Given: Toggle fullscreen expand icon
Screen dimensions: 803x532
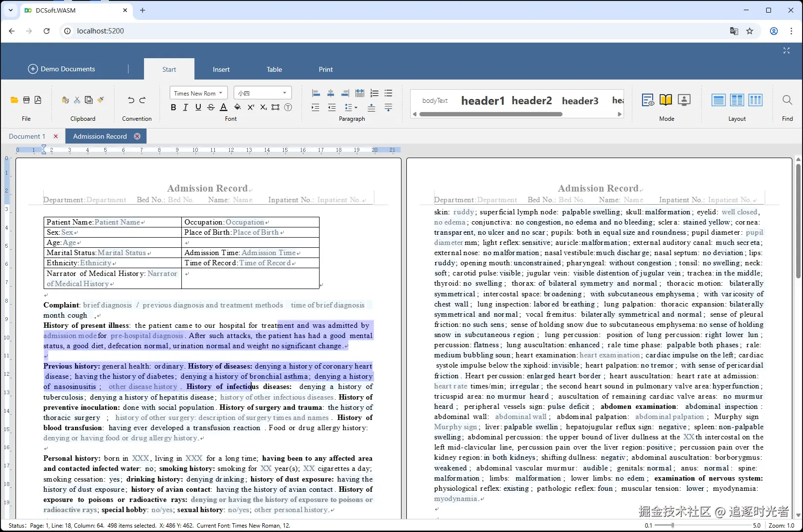Looking at the screenshot, I should [787, 50].
